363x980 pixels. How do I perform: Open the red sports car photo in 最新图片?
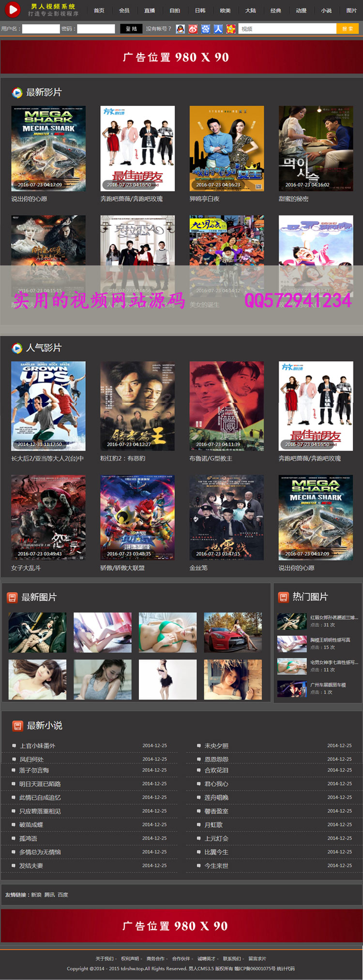[x=233, y=632]
